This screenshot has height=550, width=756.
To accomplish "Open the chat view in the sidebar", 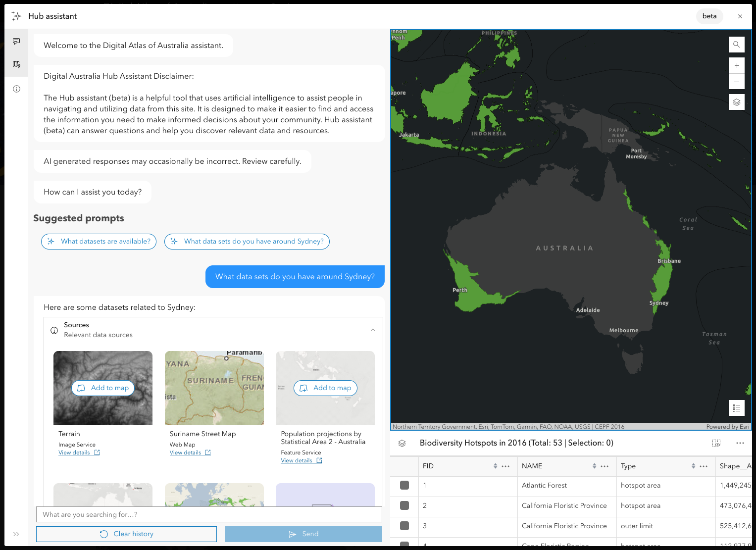I will coord(16,42).
